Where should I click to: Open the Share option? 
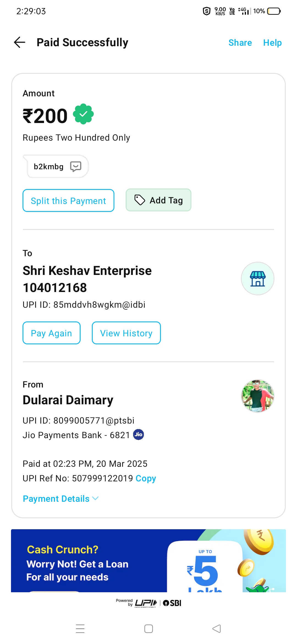pyautogui.click(x=240, y=43)
